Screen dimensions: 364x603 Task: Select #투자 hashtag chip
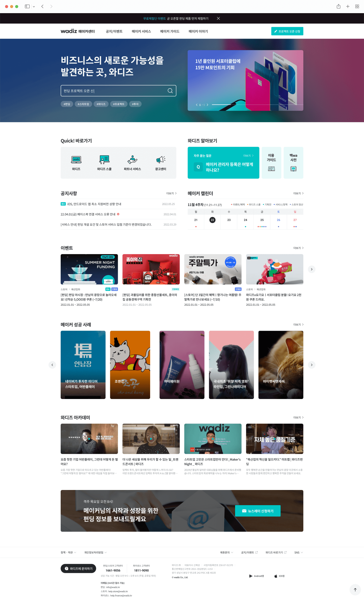point(135,104)
